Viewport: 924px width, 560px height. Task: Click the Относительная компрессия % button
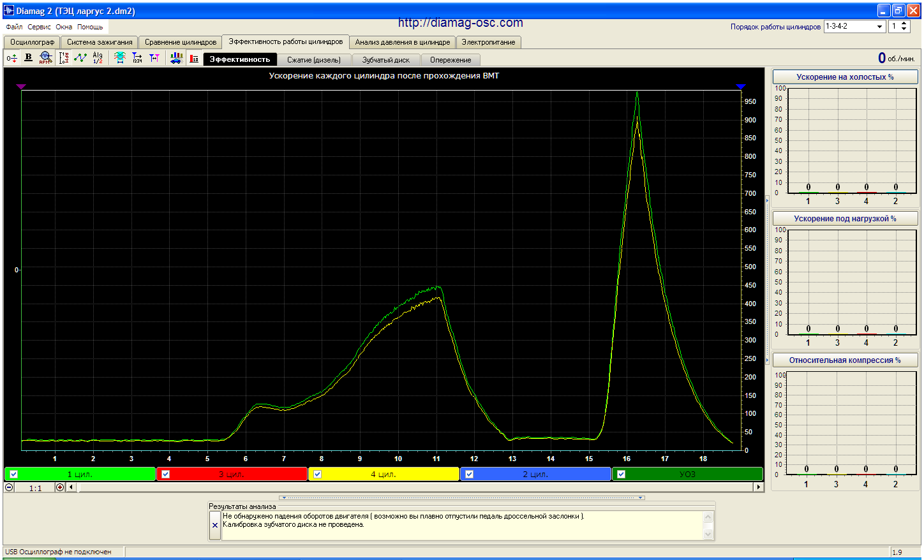pos(845,360)
